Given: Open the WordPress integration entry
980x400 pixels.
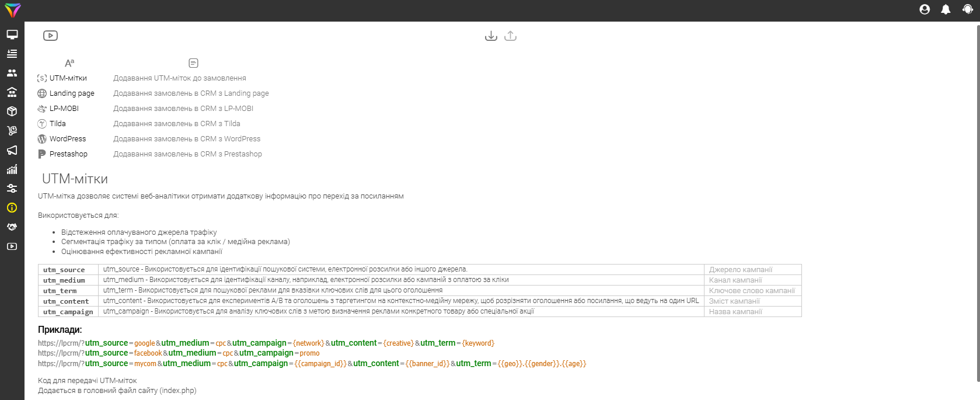Looking at the screenshot, I should point(67,139).
